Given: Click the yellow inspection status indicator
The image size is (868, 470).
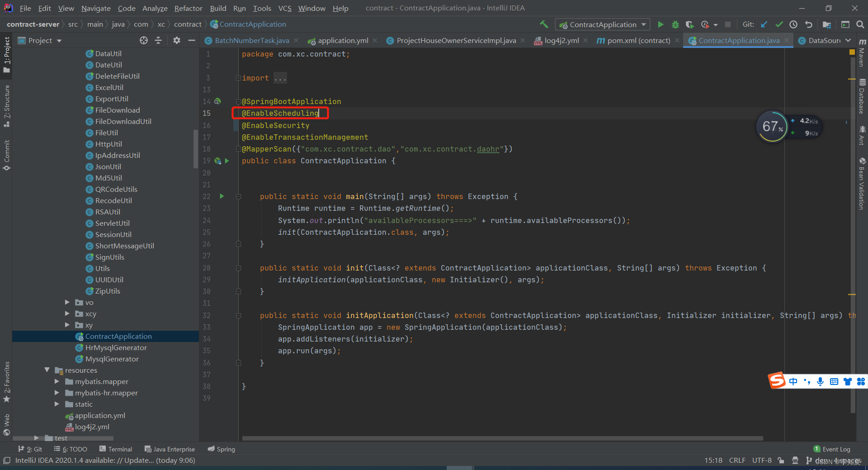Looking at the screenshot, I should (x=852, y=52).
